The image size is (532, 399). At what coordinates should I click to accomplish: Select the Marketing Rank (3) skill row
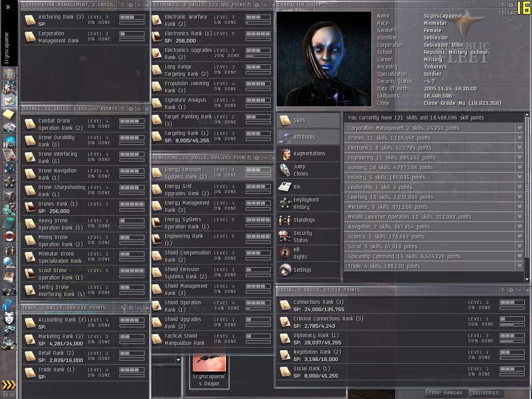(x=85, y=340)
